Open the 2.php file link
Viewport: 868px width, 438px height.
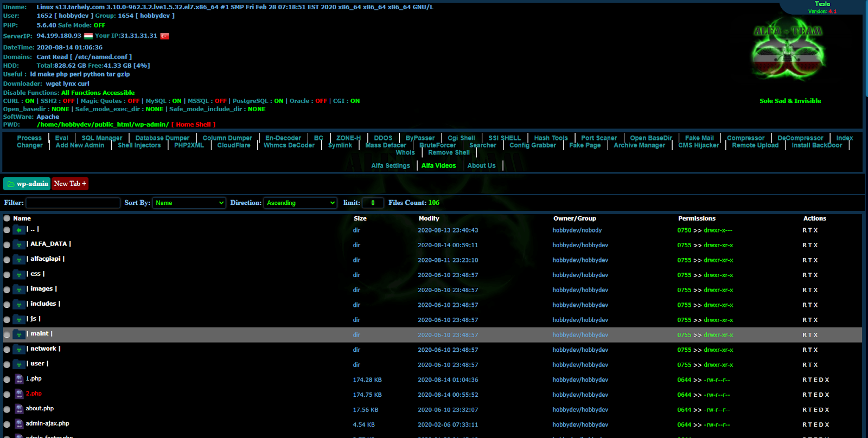tap(34, 394)
